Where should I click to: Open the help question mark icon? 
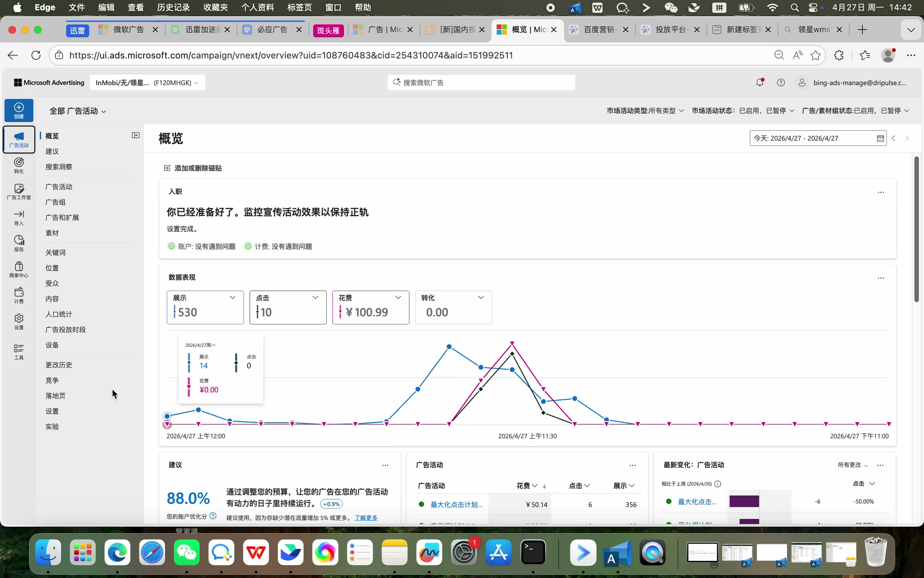781,83
